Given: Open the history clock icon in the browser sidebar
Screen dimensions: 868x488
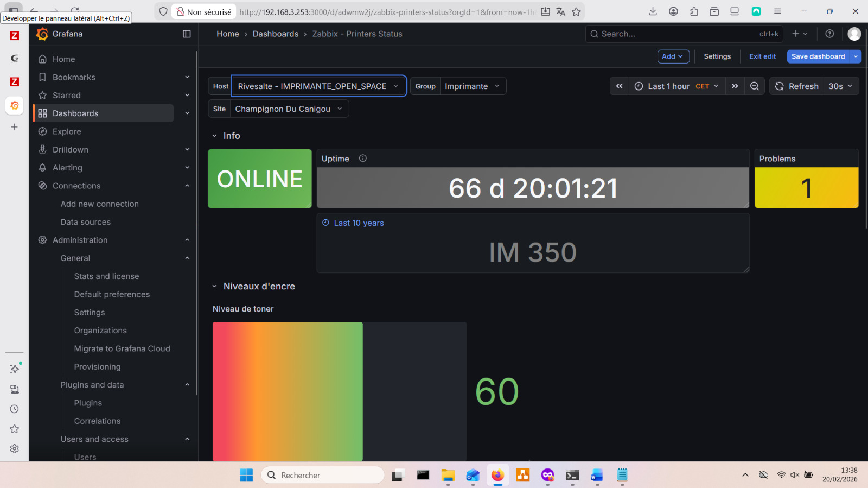Looking at the screenshot, I should [x=15, y=409].
